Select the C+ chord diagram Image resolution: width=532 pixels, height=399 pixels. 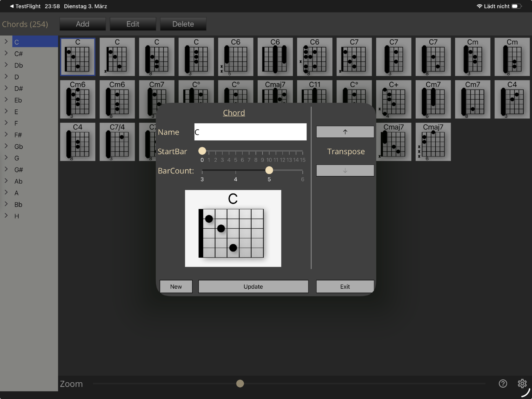(393, 99)
